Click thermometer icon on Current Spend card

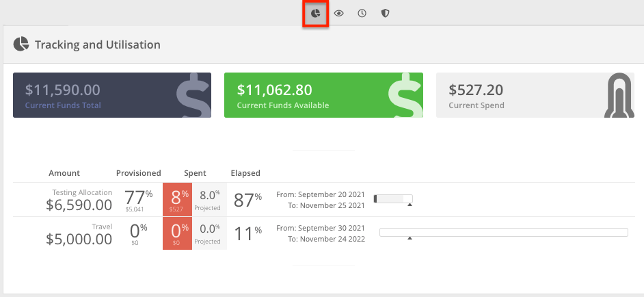pos(619,95)
